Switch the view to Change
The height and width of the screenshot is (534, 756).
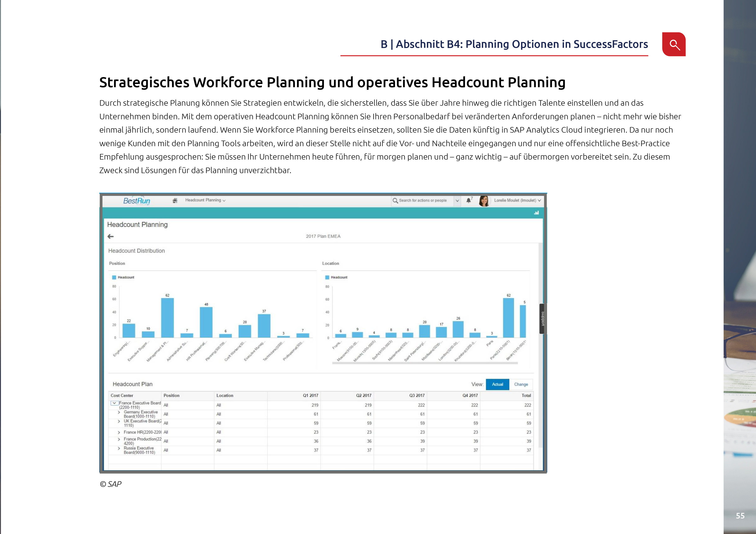(521, 384)
